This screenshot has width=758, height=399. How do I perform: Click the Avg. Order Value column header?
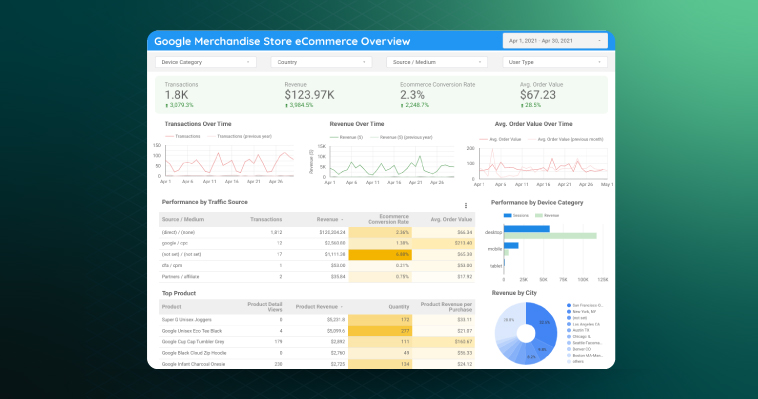tap(451, 220)
